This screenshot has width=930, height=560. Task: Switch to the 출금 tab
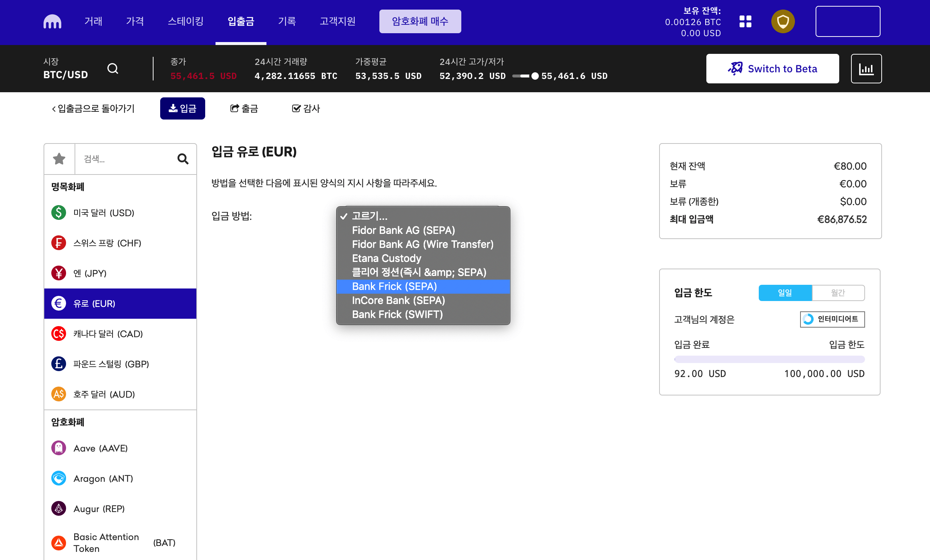[244, 109]
